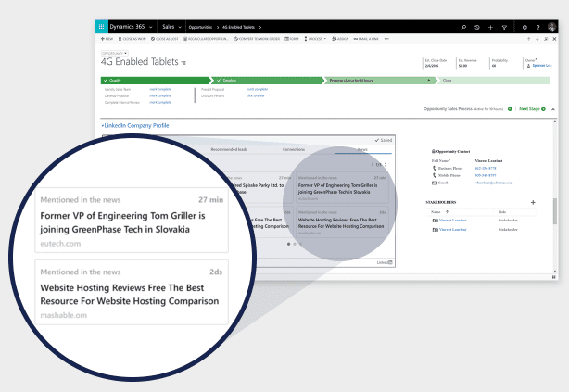The image size is (569, 392).
Task: Open the search magnifier in top bar
Action: (463, 27)
